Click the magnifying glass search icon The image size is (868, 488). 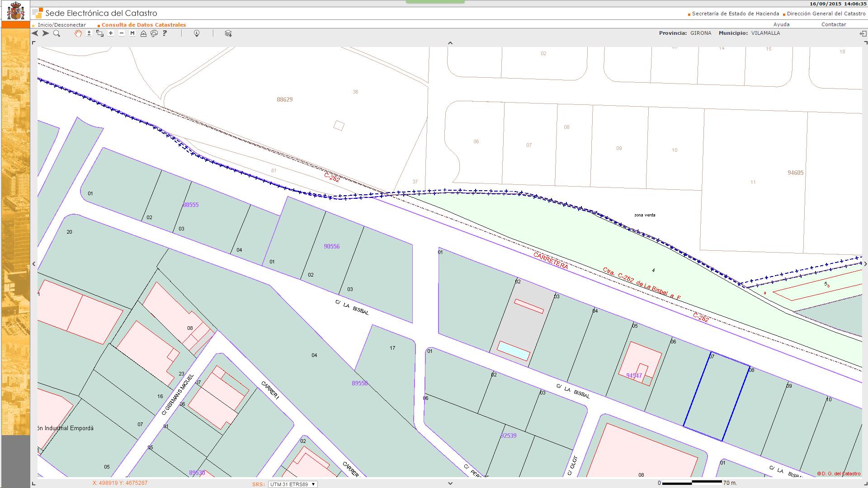coord(57,33)
